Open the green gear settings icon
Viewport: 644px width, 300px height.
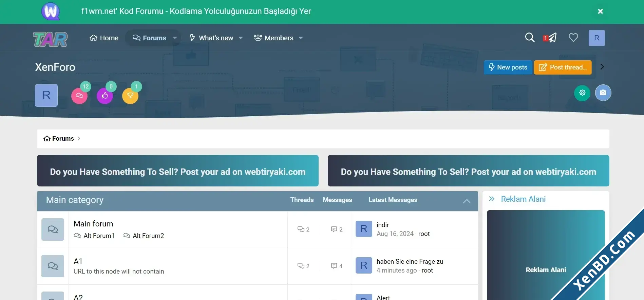(x=582, y=93)
